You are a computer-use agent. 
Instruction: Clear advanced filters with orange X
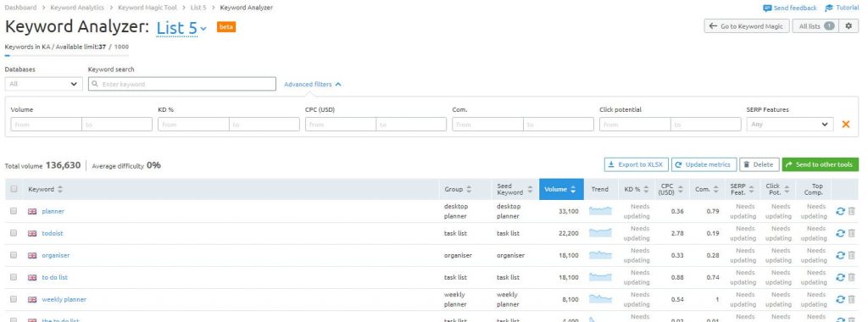(x=845, y=125)
